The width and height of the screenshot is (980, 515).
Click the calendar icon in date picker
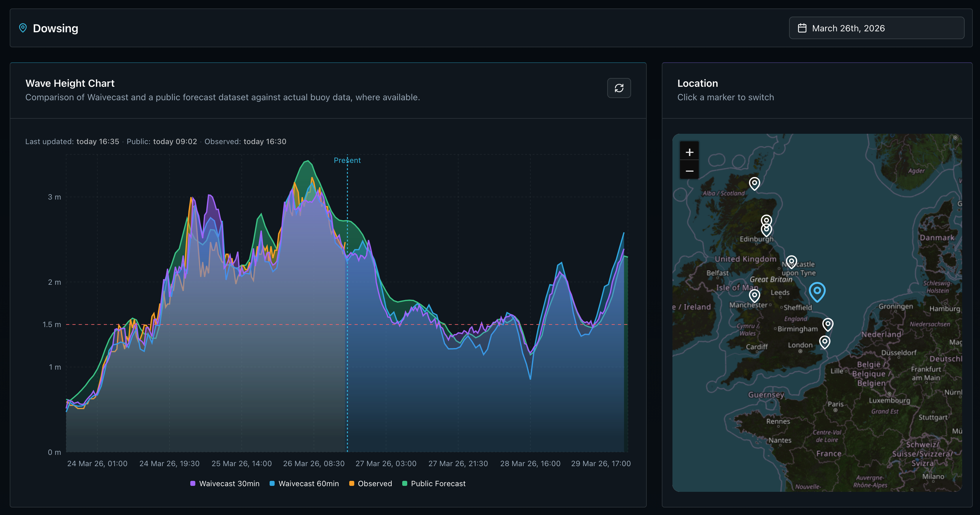pos(802,28)
